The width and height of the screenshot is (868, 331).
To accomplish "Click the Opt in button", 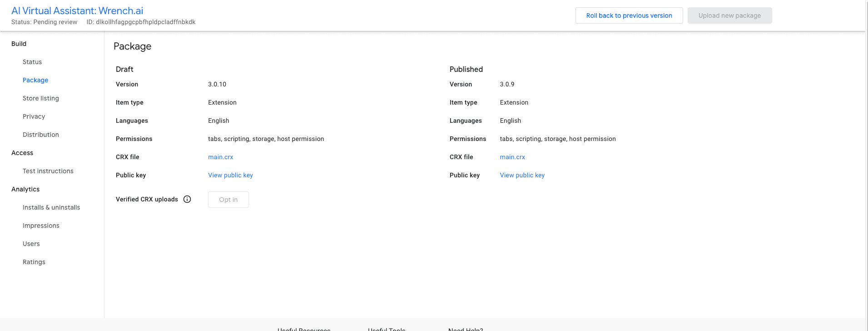I will point(228,200).
